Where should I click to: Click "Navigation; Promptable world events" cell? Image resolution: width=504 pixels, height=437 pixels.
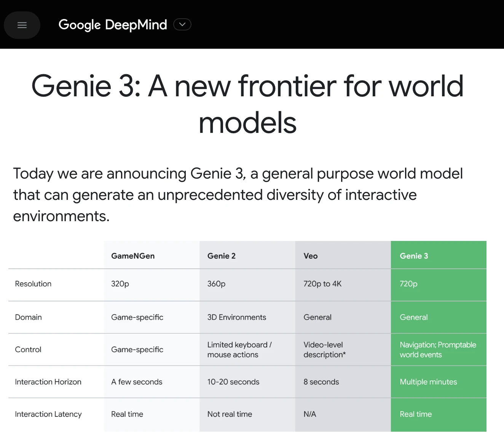[438, 349]
